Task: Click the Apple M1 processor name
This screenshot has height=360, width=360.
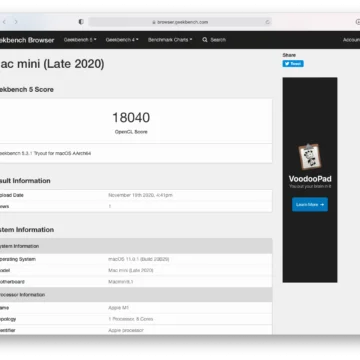Action: (x=118, y=308)
